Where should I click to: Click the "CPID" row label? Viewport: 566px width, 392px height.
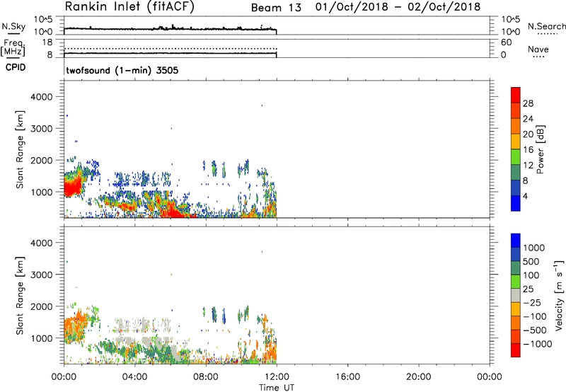[16, 67]
